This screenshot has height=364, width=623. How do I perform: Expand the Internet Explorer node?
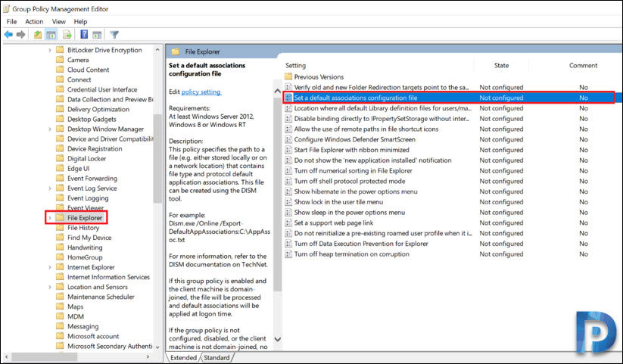pyautogui.click(x=50, y=267)
